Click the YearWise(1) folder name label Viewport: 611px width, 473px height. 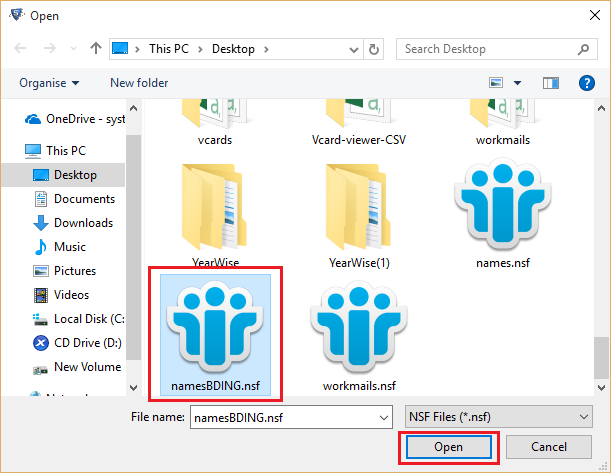pyautogui.click(x=359, y=263)
